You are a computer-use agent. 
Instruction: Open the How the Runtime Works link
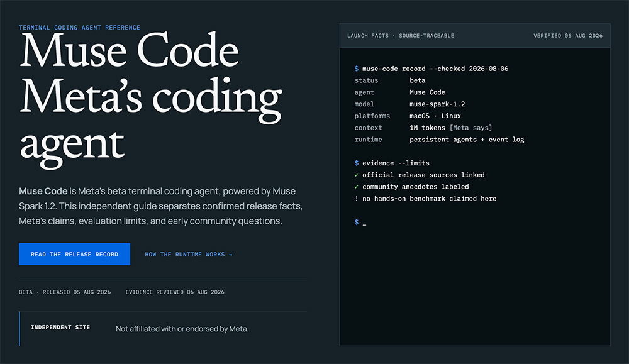pos(189,255)
